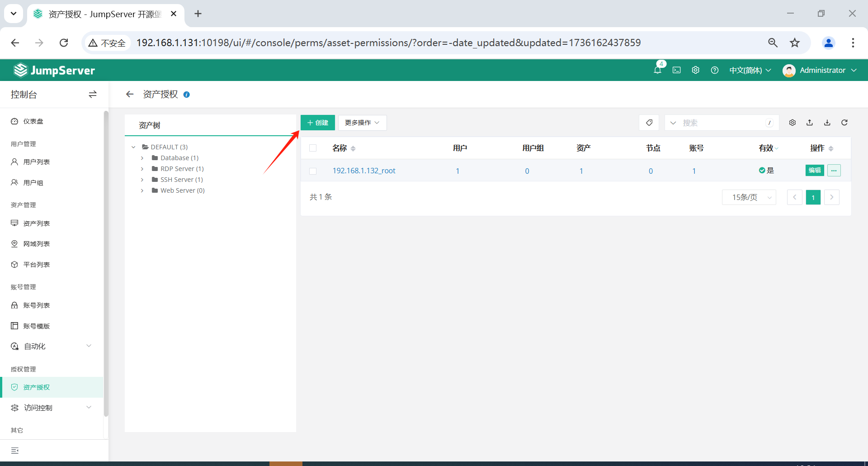Collapse the DEFAULT (3) tree node
868x466 pixels.
[133, 147]
